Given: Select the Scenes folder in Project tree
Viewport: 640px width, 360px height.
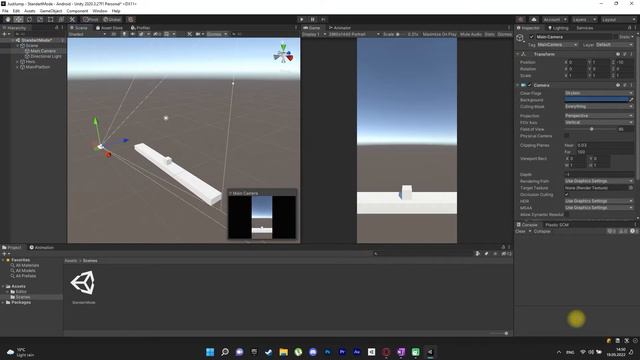Looking at the screenshot, I should [23, 297].
